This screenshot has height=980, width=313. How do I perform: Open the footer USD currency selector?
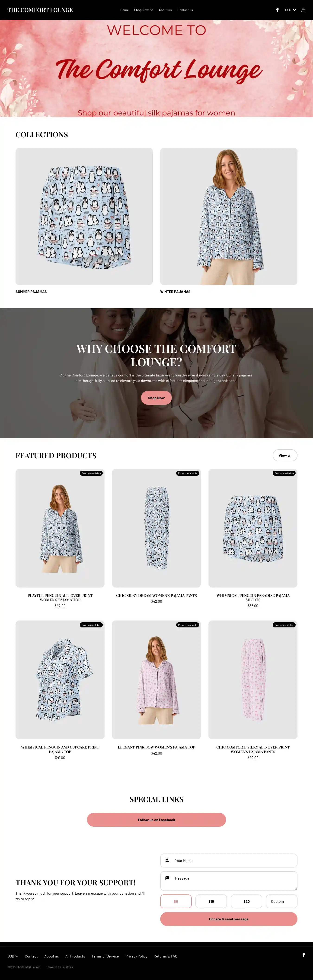click(13, 956)
